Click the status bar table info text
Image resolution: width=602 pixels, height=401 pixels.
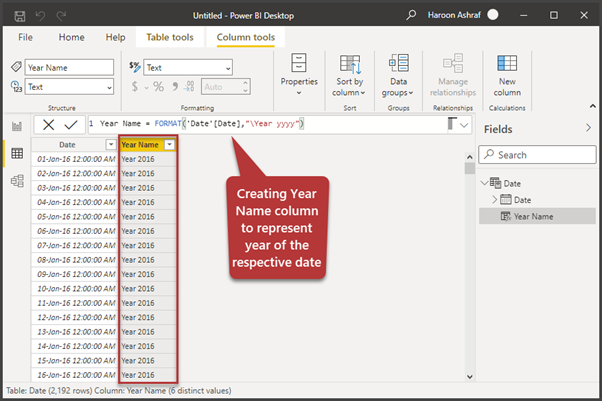(x=119, y=391)
